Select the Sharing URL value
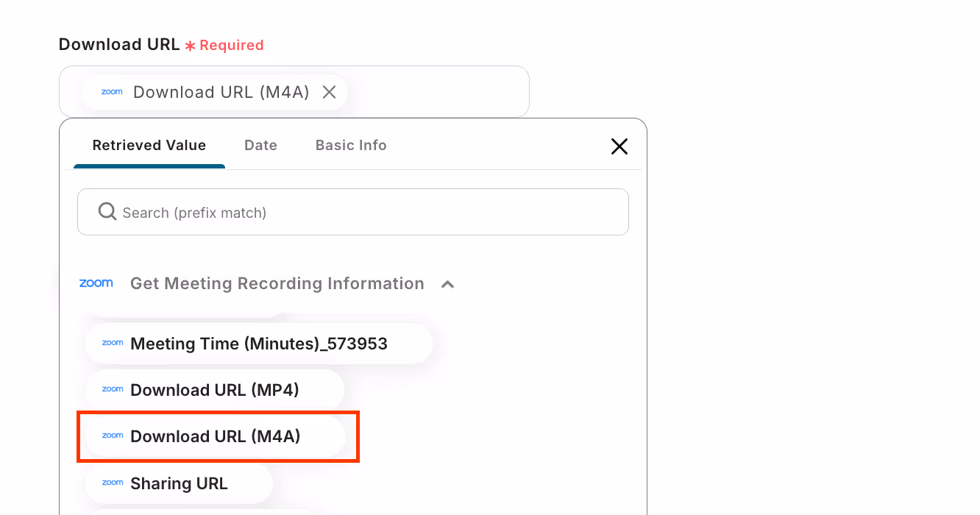 tap(179, 483)
